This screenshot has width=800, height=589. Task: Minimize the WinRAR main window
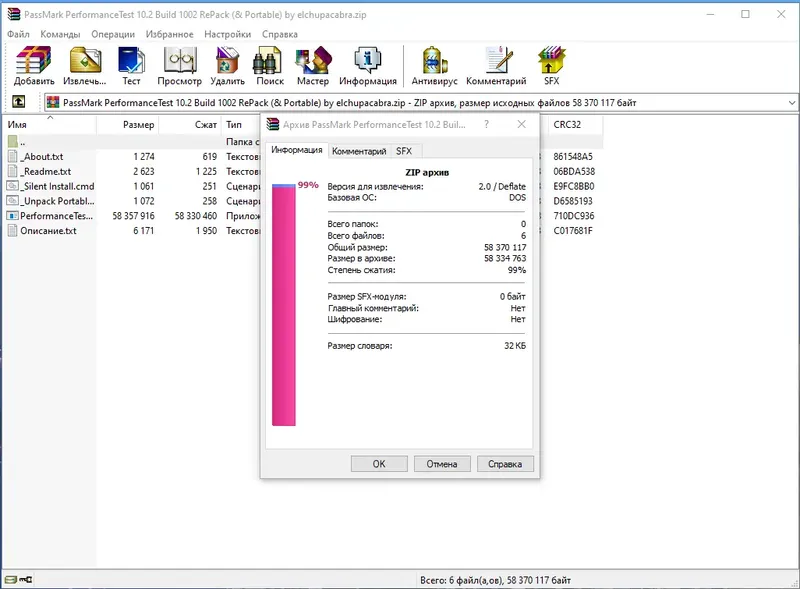(710, 14)
